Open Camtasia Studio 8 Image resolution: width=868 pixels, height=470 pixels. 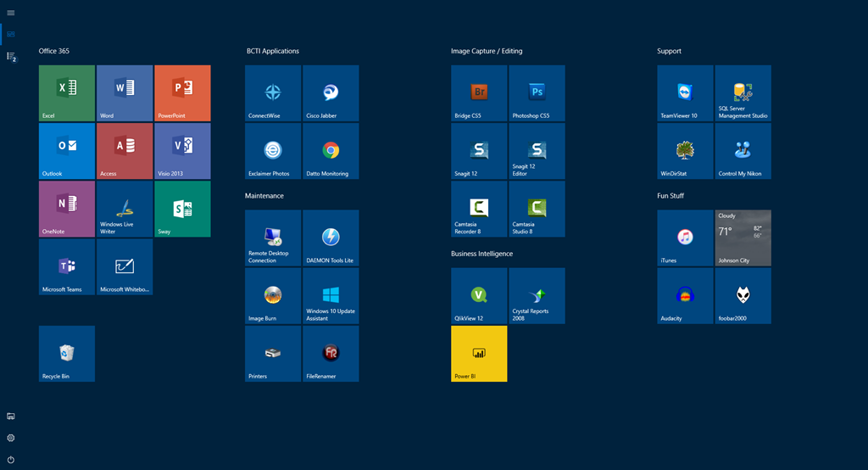(537, 209)
